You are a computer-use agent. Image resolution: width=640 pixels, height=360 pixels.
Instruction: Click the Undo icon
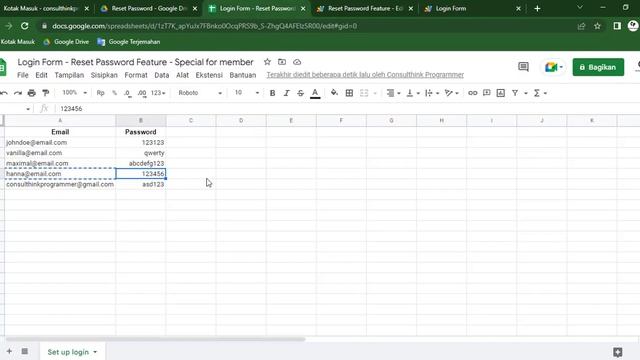tap(4, 93)
